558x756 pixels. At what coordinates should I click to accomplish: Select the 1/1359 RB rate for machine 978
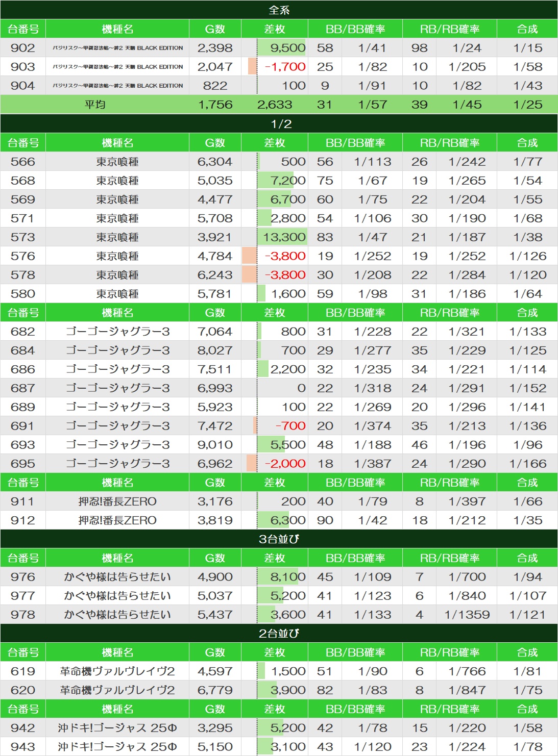(x=467, y=615)
